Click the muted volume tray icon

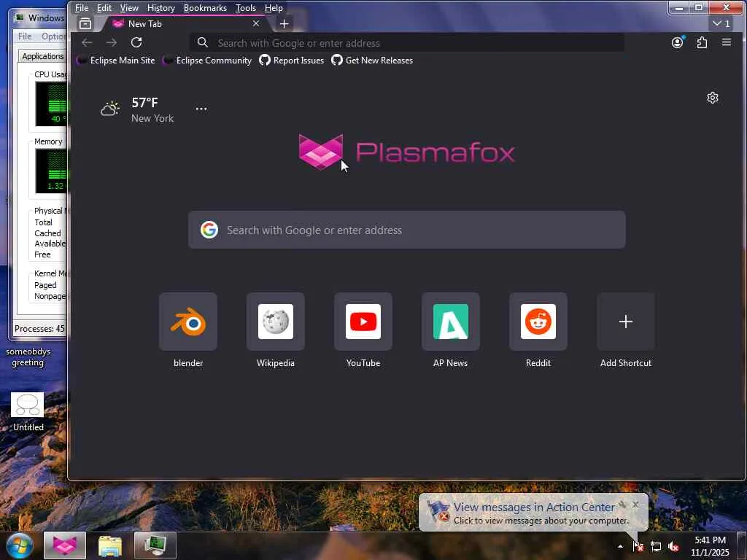click(673, 546)
